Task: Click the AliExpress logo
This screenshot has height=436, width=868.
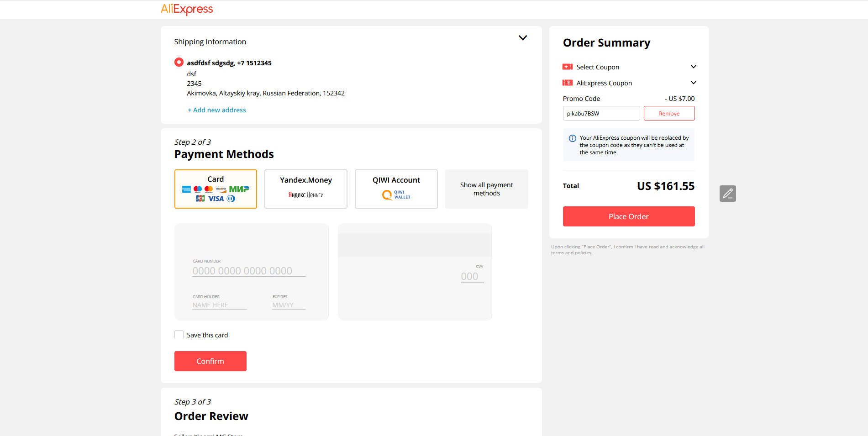Action: (x=187, y=9)
